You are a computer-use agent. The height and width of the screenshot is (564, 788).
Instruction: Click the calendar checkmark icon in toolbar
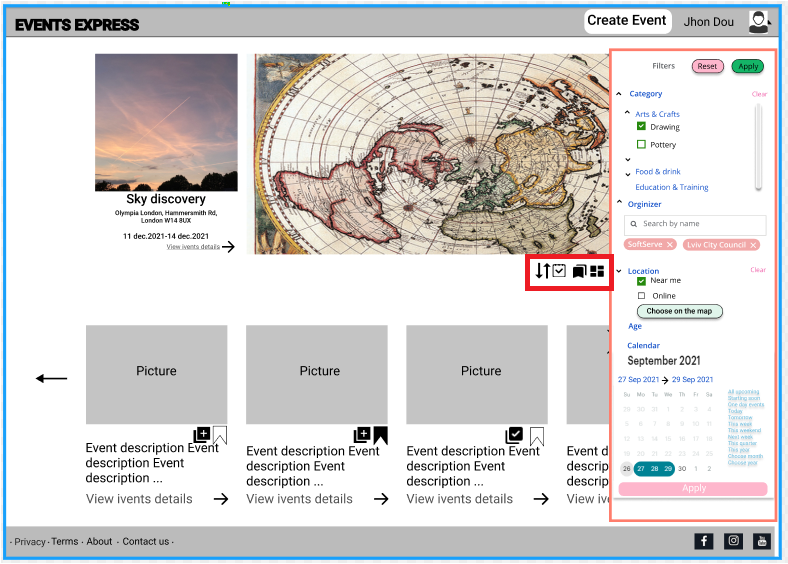(x=559, y=271)
